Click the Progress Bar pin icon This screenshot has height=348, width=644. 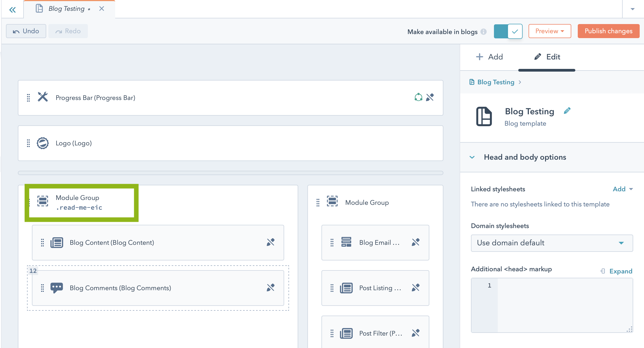pos(430,97)
